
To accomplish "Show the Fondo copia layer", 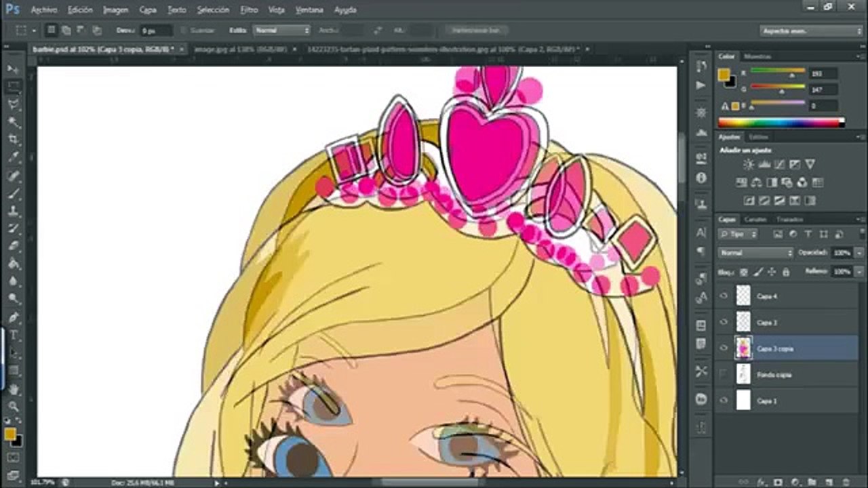I will [x=724, y=374].
